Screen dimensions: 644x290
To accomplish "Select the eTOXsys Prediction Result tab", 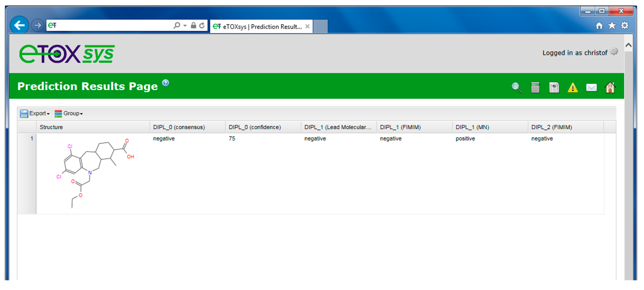I will pos(260,26).
